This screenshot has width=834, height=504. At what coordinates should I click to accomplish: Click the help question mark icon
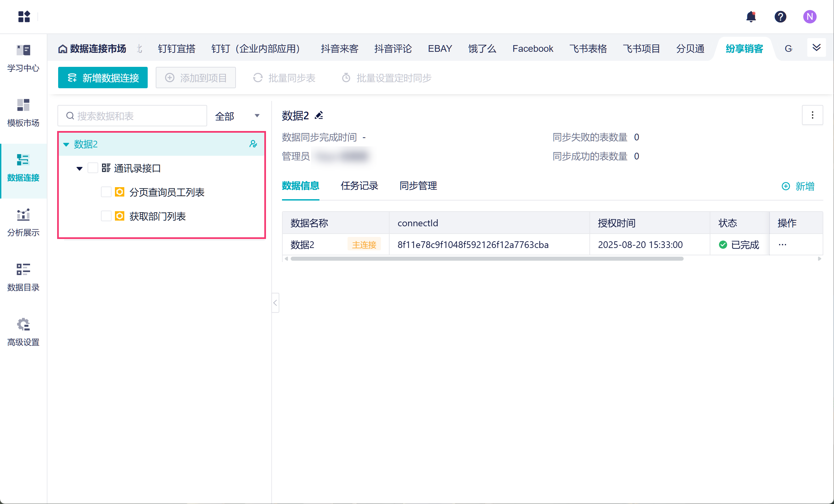click(780, 17)
